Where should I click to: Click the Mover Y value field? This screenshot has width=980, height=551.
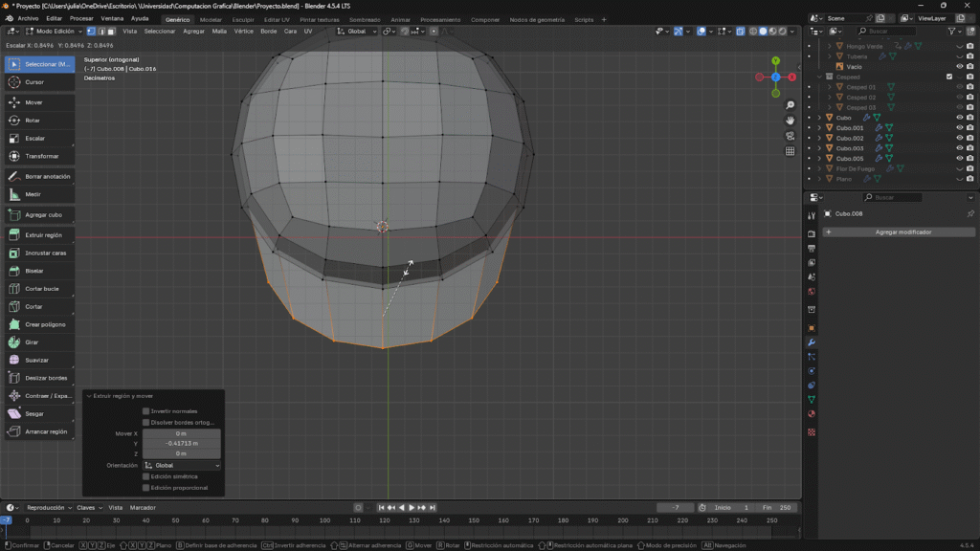coord(181,443)
